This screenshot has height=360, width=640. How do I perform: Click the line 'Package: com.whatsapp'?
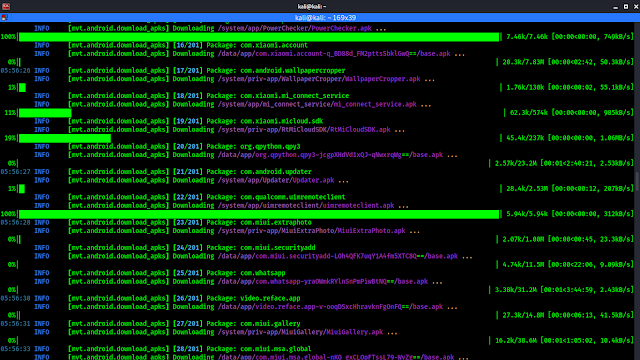coord(246,273)
